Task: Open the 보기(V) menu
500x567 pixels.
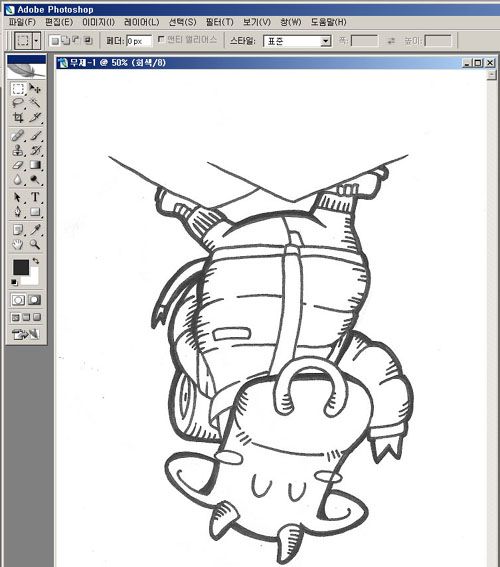Action: pos(257,22)
